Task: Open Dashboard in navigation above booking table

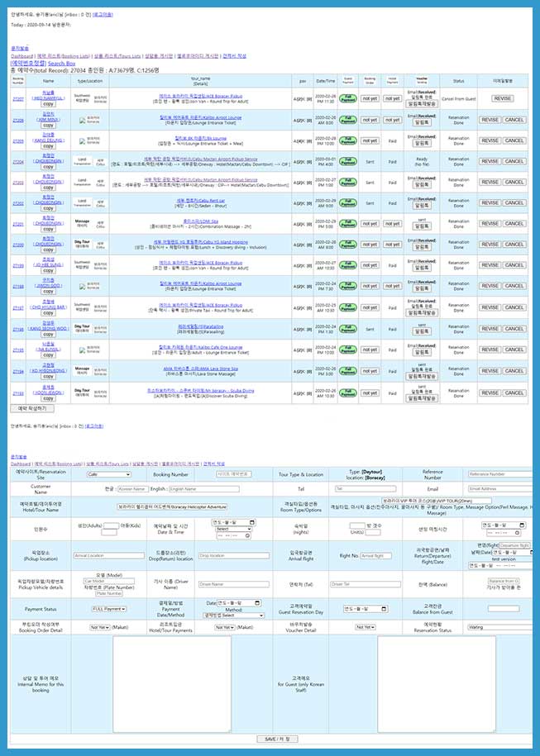Action: pyautogui.click(x=22, y=56)
